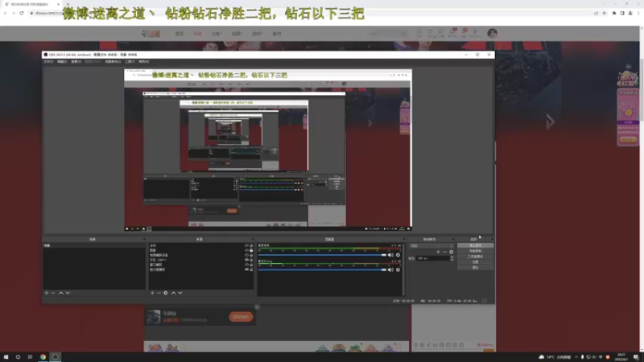This screenshot has height=362, width=644.
Task: Mute the Mic/Aux speaker icon
Action: [x=390, y=269]
